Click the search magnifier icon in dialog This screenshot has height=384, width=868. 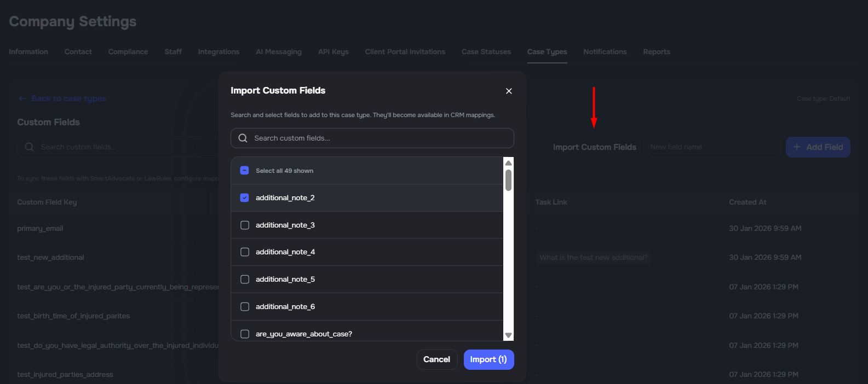coord(243,138)
